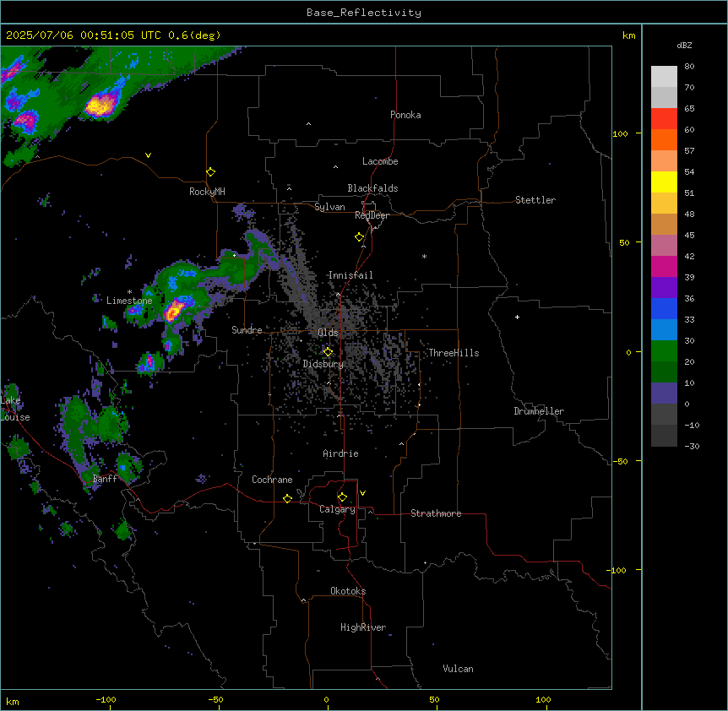Viewport: 728px width, 711px height.
Task: Select the Olds label
Action: [x=328, y=333]
